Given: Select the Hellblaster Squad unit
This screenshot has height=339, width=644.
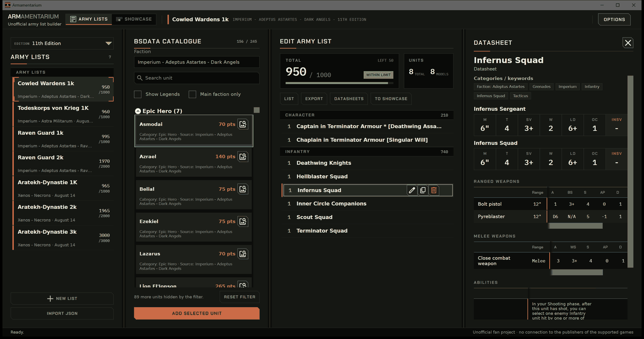Looking at the screenshot, I should click(x=367, y=177).
